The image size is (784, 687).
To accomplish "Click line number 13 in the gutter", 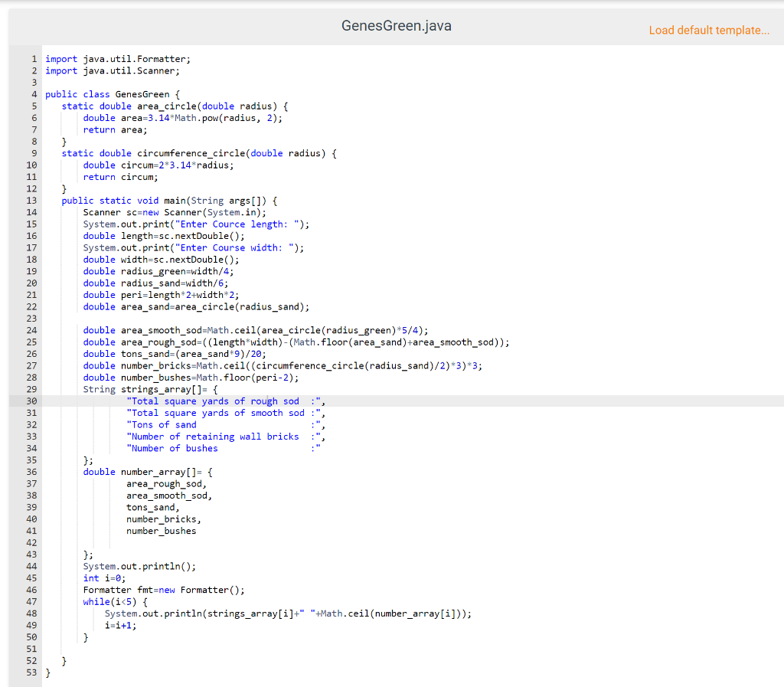I will tap(31, 201).
